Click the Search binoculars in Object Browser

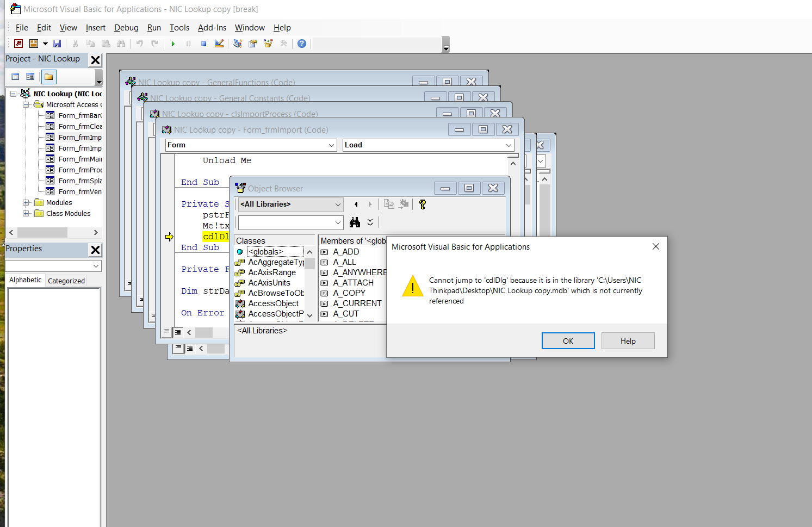point(355,222)
